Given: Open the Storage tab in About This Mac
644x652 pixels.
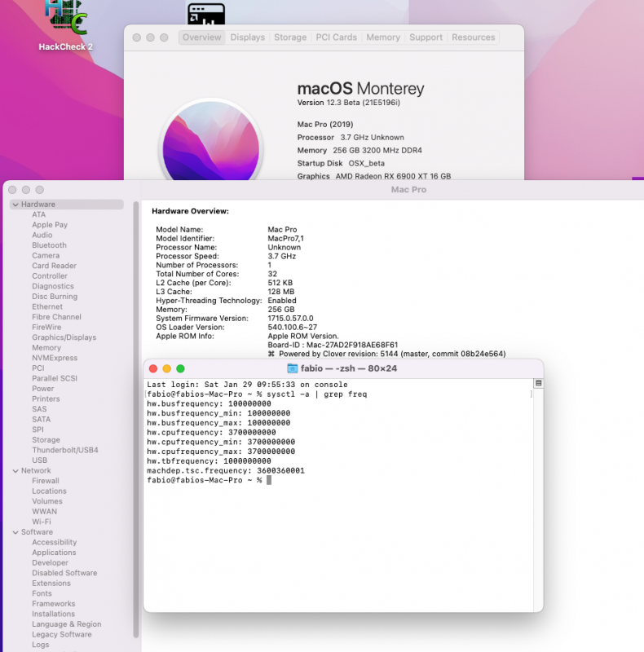Looking at the screenshot, I should [x=290, y=37].
